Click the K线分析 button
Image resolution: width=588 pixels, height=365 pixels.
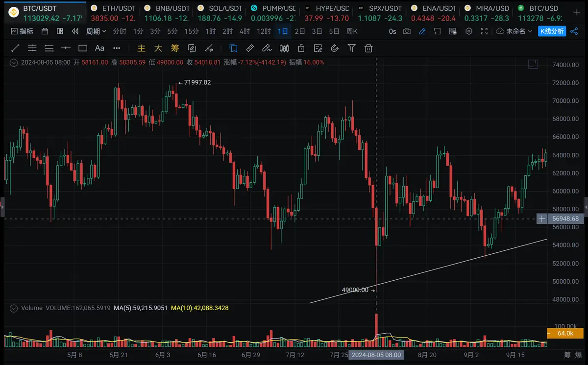pos(552,31)
